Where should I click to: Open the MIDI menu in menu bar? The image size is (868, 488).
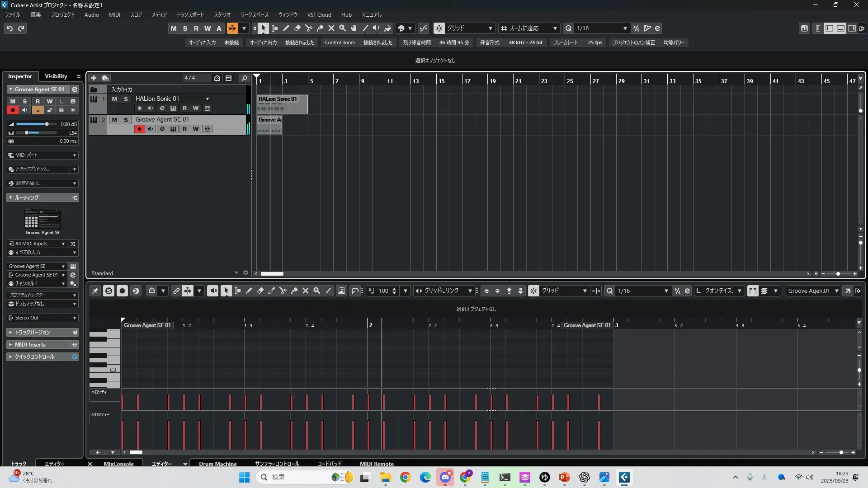point(114,14)
